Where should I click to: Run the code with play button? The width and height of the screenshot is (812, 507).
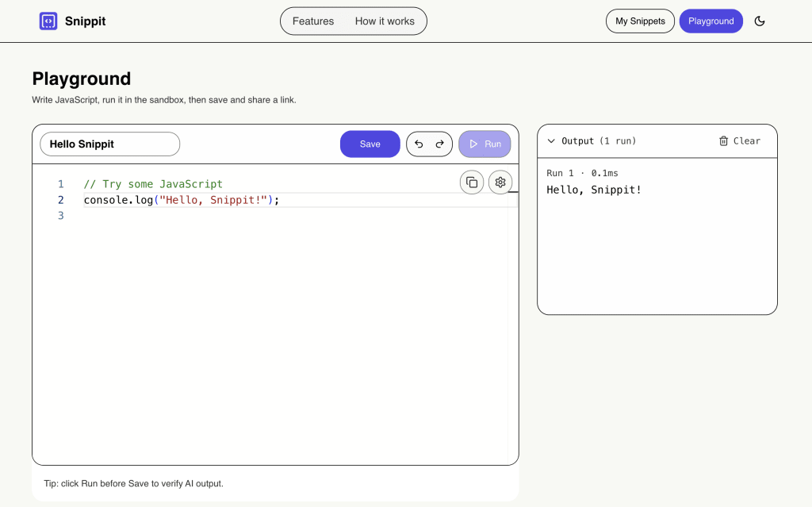(x=485, y=144)
